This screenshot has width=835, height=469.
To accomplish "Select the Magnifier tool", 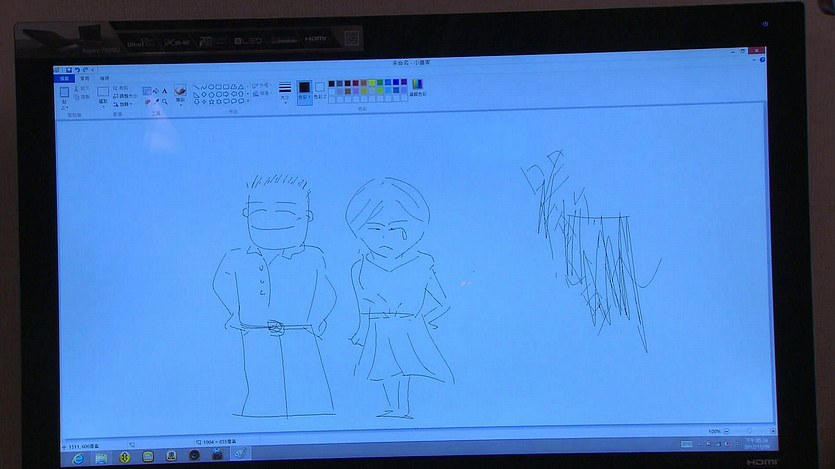I will (164, 101).
